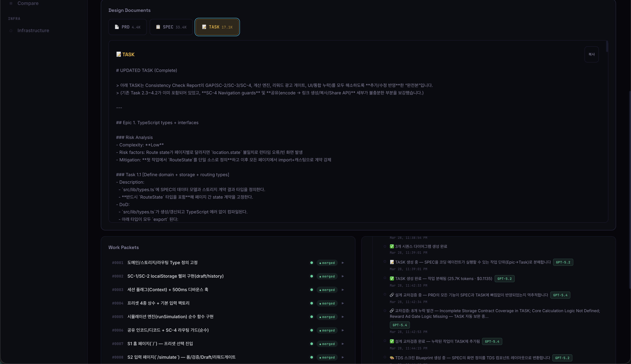
Task: Switch to the SPEC 33.4K tab
Action: pos(171,27)
